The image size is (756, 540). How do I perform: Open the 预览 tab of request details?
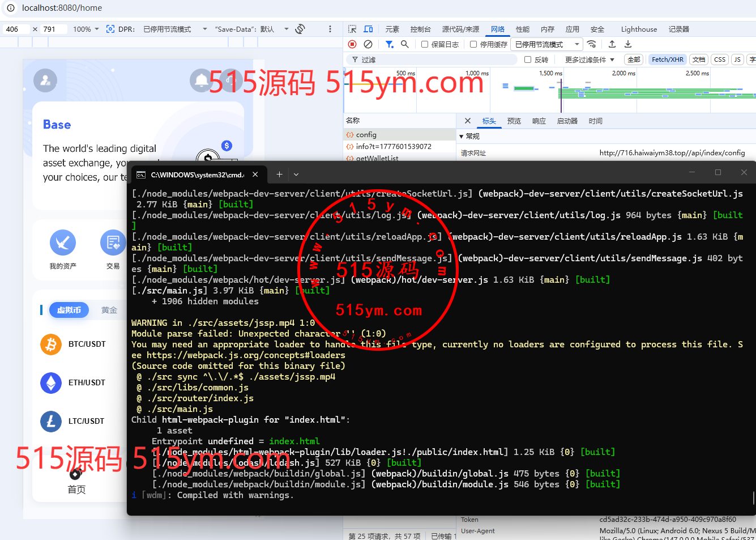(x=514, y=121)
